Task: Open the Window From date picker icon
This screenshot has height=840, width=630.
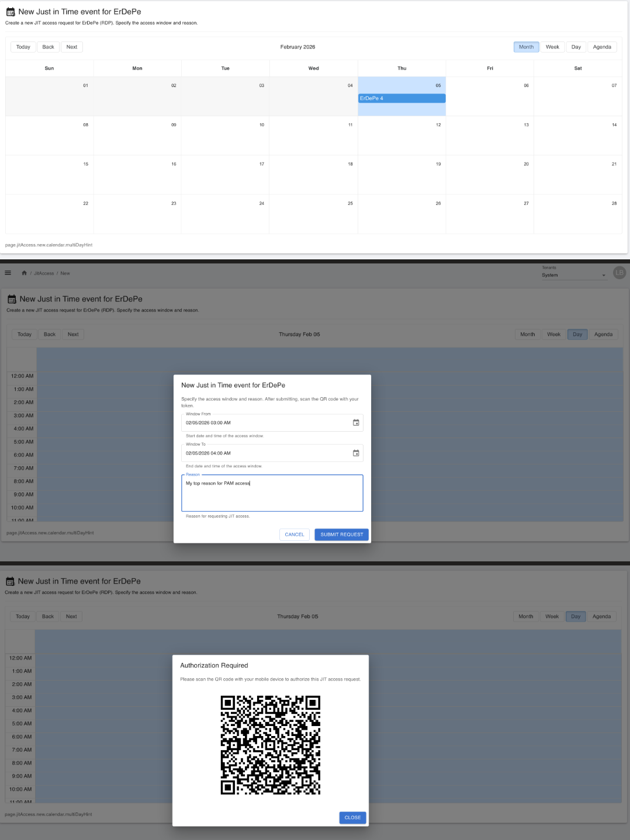Action: 356,423
